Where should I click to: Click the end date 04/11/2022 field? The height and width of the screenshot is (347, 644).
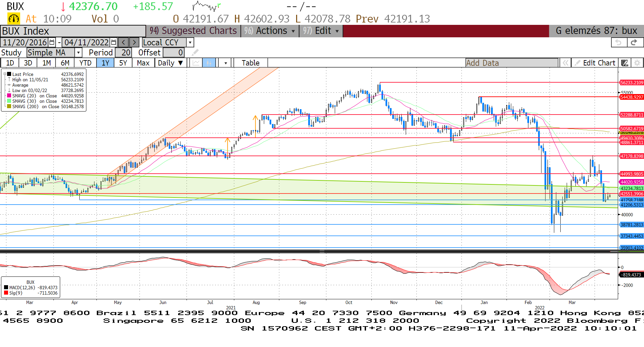coord(86,42)
